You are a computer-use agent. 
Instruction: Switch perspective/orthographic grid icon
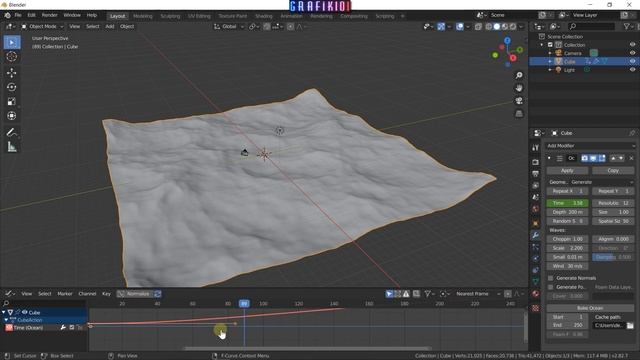519,113
